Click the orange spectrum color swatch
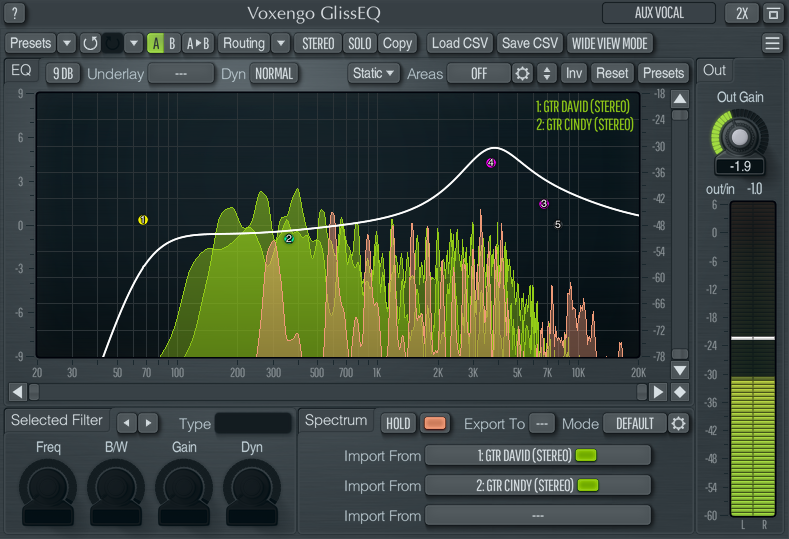 435,423
